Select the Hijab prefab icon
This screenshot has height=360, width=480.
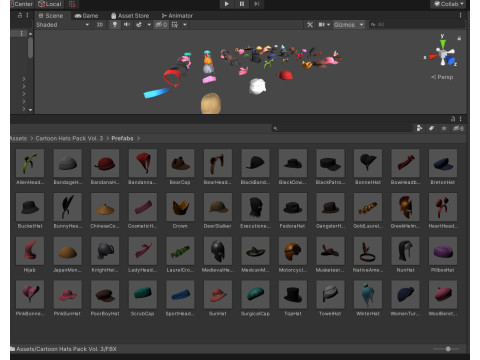point(30,251)
